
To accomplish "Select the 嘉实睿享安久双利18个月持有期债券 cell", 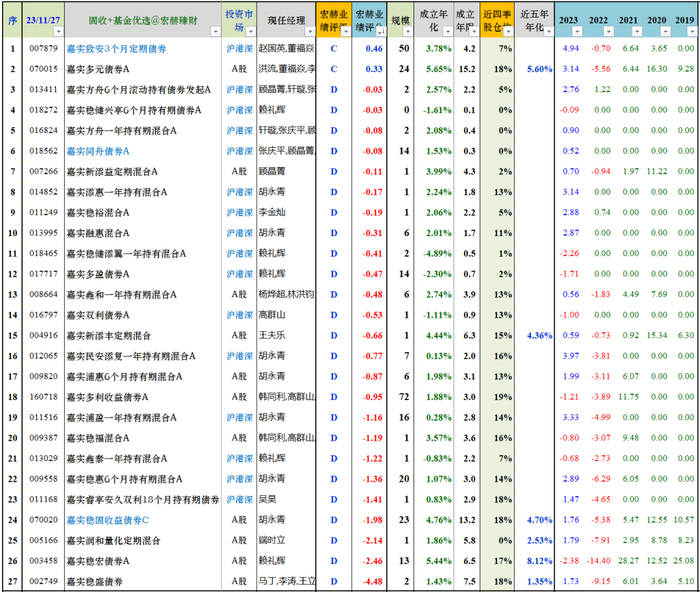I will click(x=143, y=500).
